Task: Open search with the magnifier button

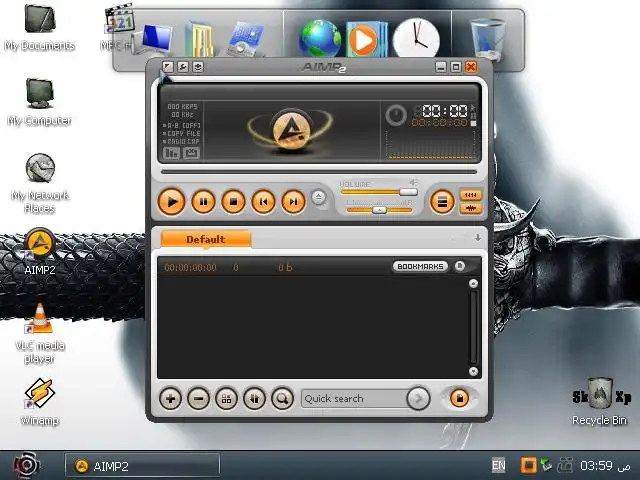Action: 282,398
